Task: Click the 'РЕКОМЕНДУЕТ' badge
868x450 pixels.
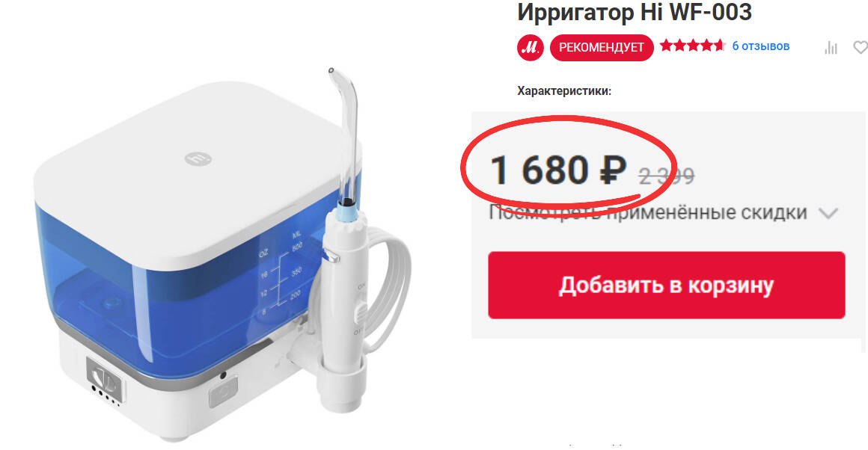Action: pyautogui.click(x=602, y=48)
